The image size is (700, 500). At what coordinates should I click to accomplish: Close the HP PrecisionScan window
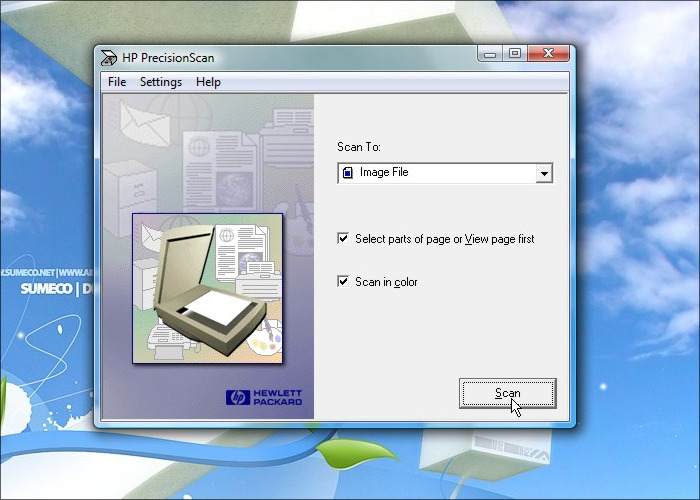click(548, 54)
